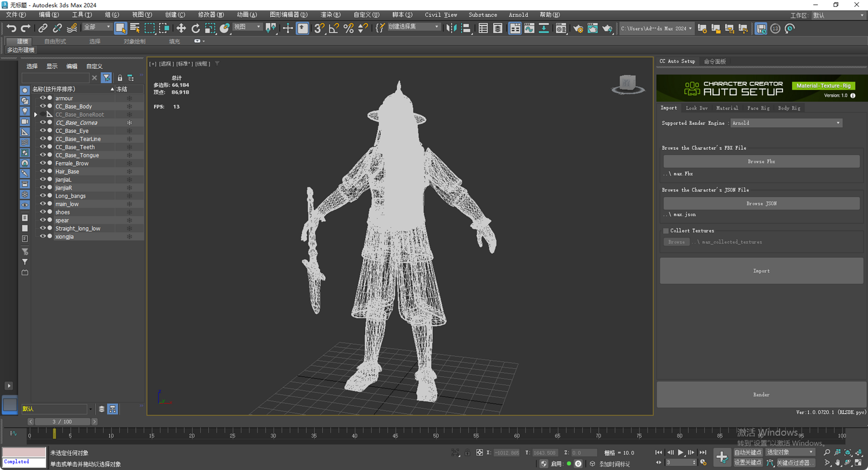Switch to the Face Rig tab
The height and width of the screenshot is (470, 868).
click(758, 108)
